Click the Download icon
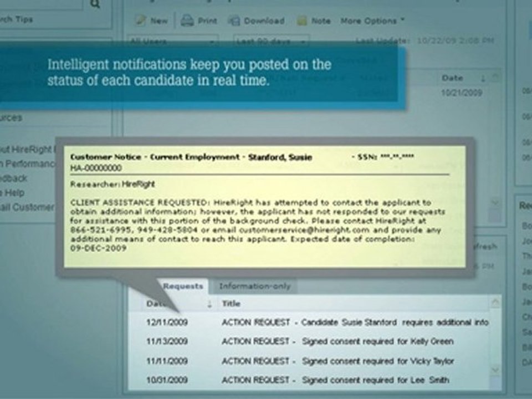The height and width of the screenshot is (399, 532). pyautogui.click(x=234, y=21)
